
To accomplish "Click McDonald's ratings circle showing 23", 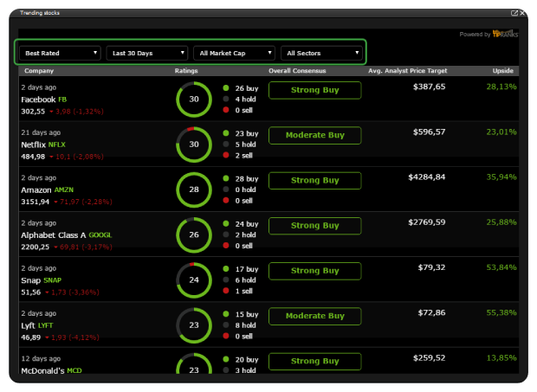I will (194, 363).
